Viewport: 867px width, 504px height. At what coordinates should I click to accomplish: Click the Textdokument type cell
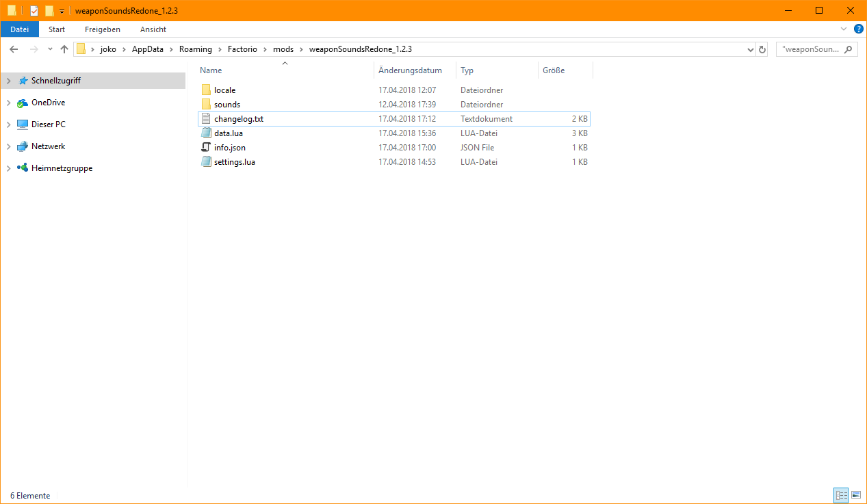(487, 119)
